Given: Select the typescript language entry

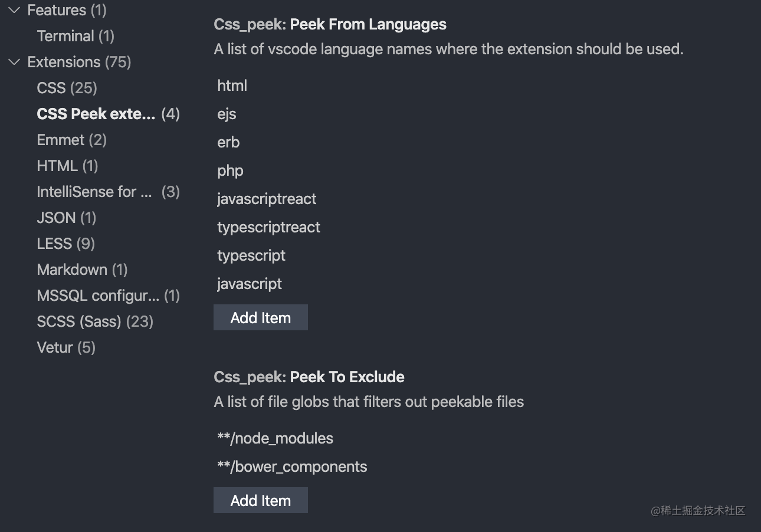Looking at the screenshot, I should 251,255.
